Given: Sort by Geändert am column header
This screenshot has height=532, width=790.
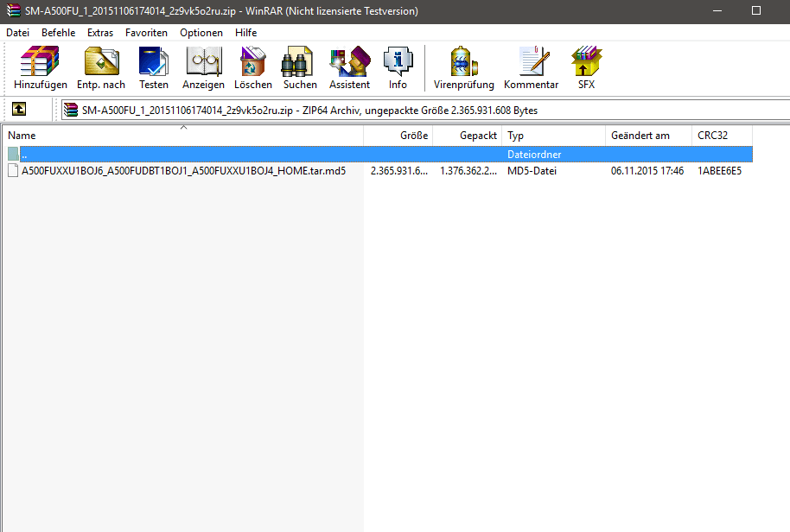Looking at the screenshot, I should [648, 136].
